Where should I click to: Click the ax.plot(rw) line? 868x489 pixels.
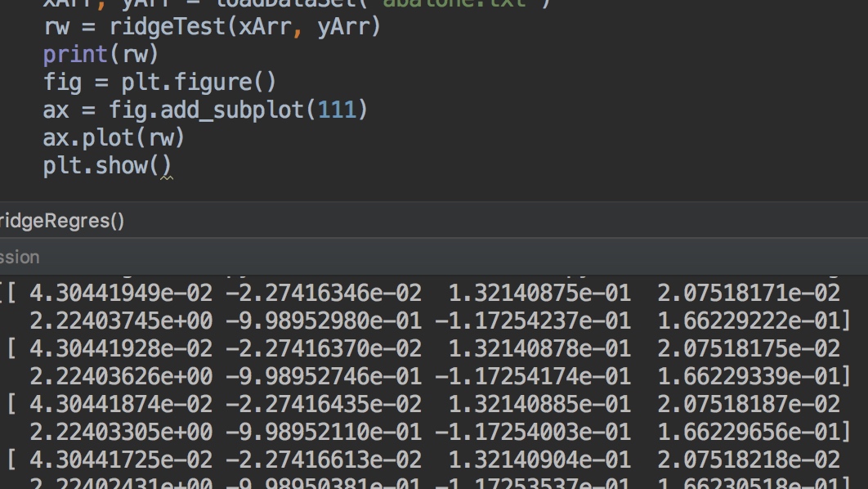[114, 138]
